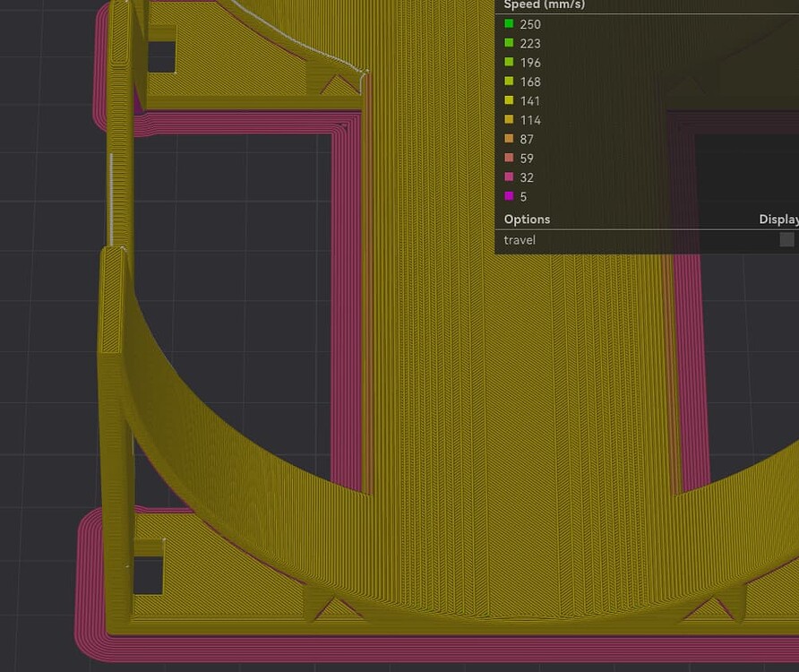799x672 pixels.
Task: Click the 59 mm/s color swatch
Action: click(509, 158)
